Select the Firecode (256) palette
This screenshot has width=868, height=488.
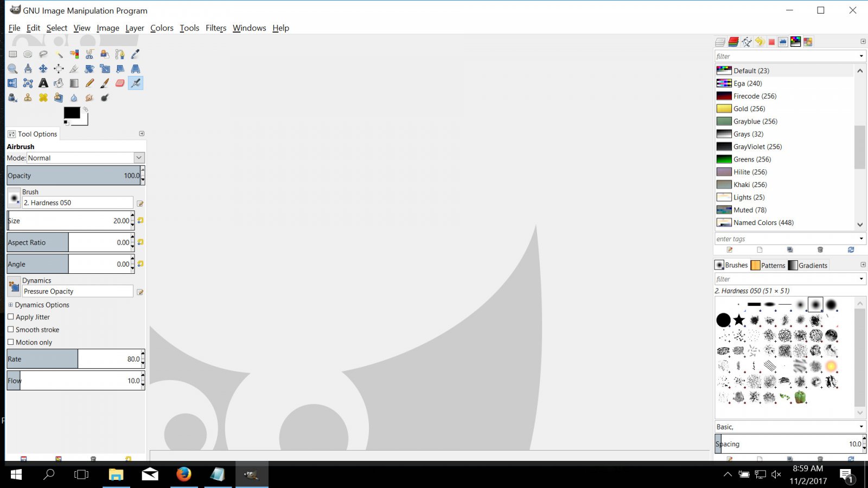click(784, 96)
